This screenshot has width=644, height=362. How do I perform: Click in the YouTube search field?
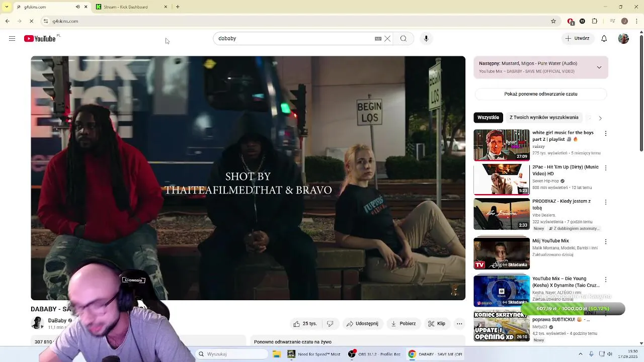pyautogui.click(x=294, y=39)
